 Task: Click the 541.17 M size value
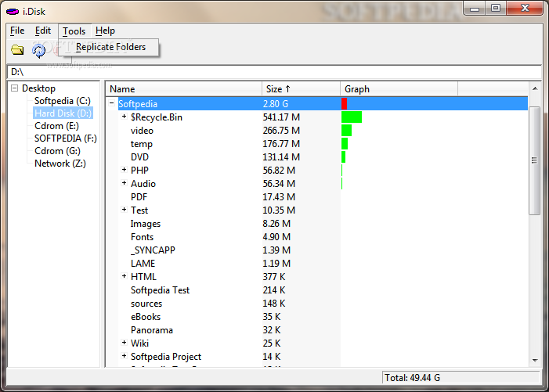(x=281, y=117)
